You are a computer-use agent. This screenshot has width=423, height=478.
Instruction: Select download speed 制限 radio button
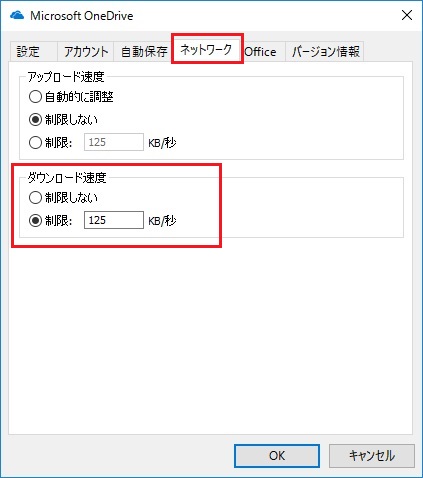[x=35, y=220]
